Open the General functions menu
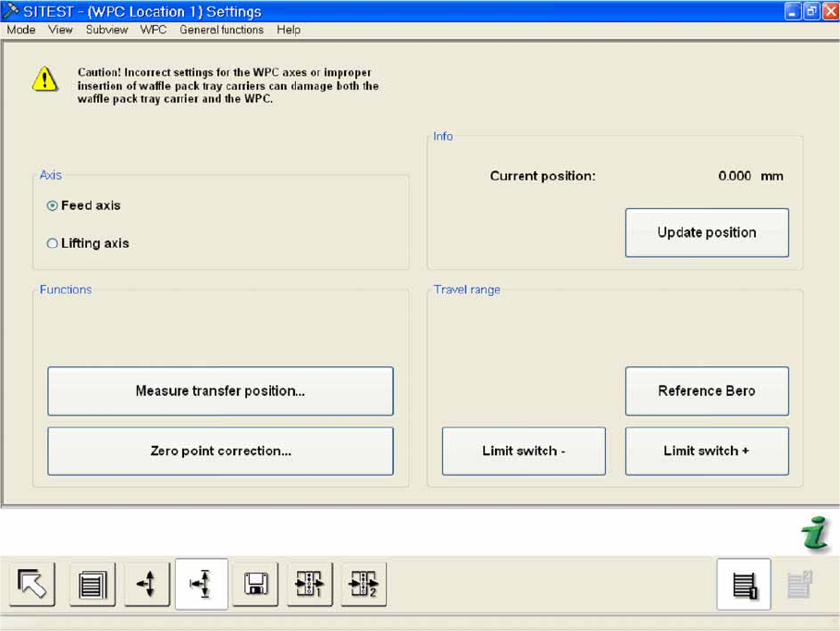 (x=221, y=30)
